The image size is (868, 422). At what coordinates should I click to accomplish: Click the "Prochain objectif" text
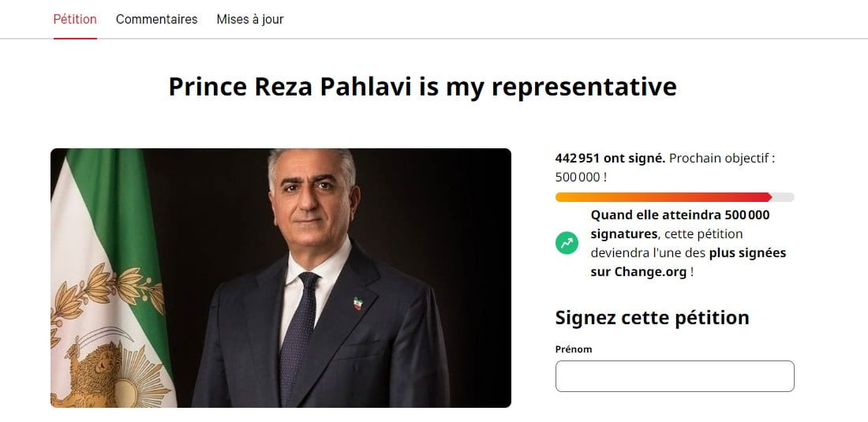point(719,159)
